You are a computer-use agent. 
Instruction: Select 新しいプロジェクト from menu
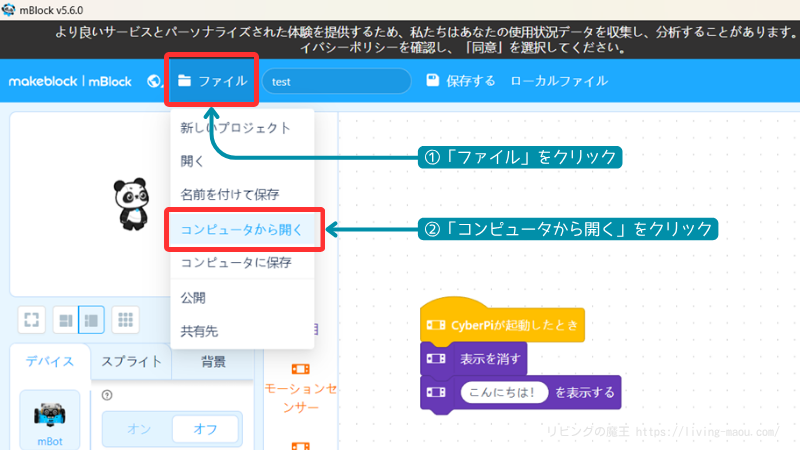point(235,128)
